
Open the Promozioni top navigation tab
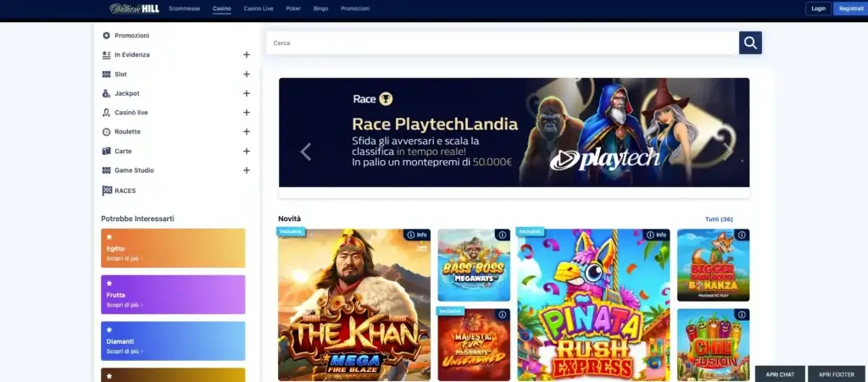[x=355, y=8]
